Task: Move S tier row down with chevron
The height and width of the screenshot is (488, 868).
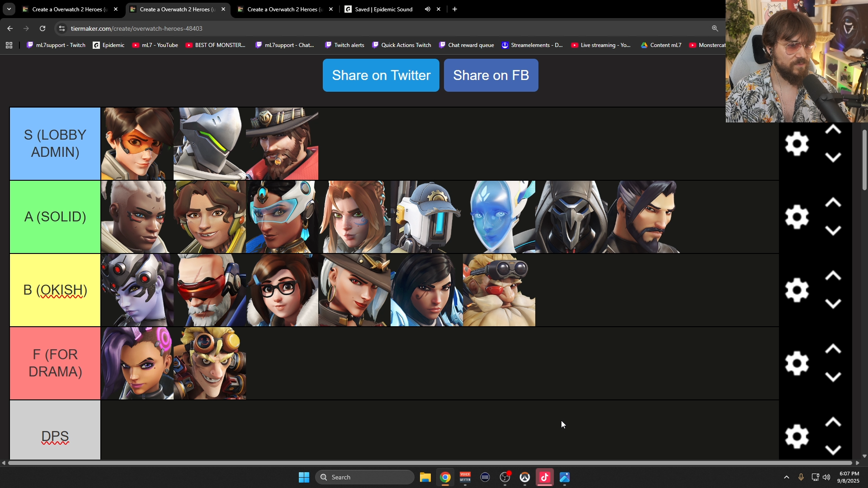Action: [x=833, y=157]
